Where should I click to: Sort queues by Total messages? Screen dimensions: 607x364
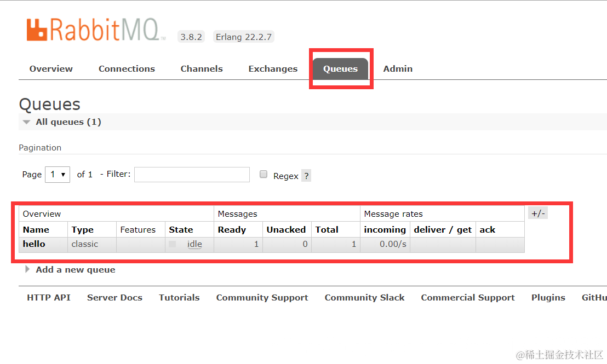click(327, 230)
